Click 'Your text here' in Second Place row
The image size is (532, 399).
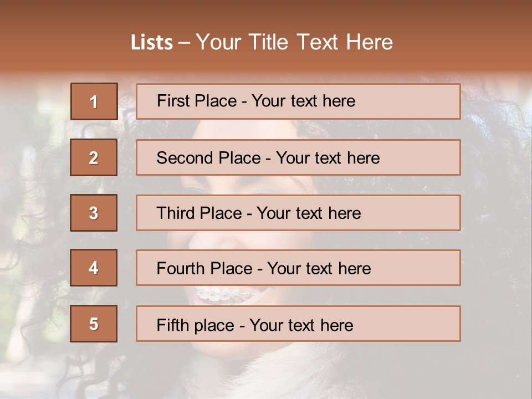tap(328, 158)
